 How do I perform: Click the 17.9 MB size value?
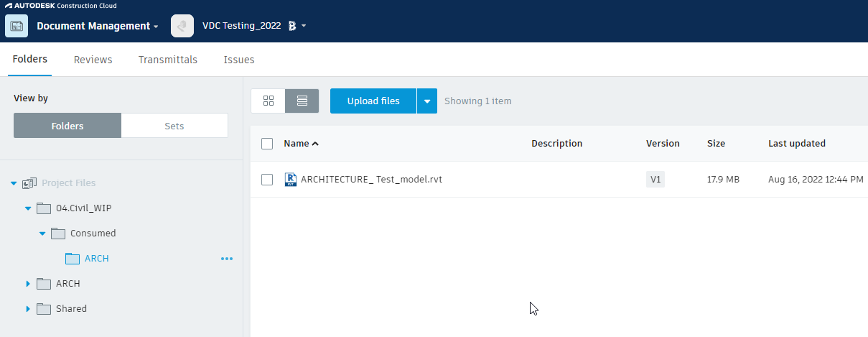point(723,180)
